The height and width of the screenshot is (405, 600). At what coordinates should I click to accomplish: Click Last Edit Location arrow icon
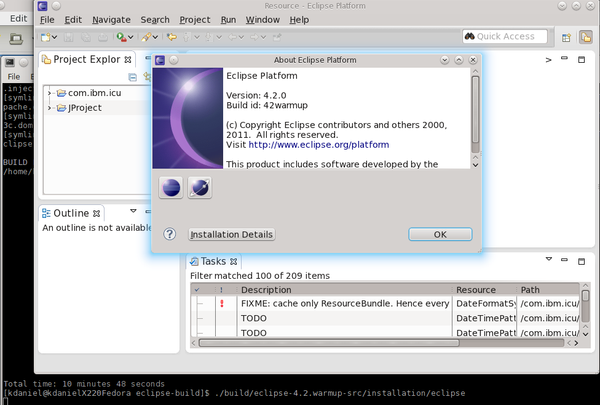coord(172,37)
